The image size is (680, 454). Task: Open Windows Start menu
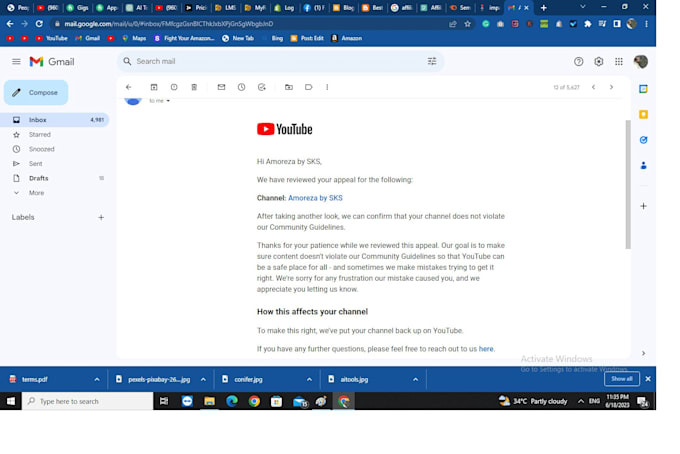click(11, 401)
